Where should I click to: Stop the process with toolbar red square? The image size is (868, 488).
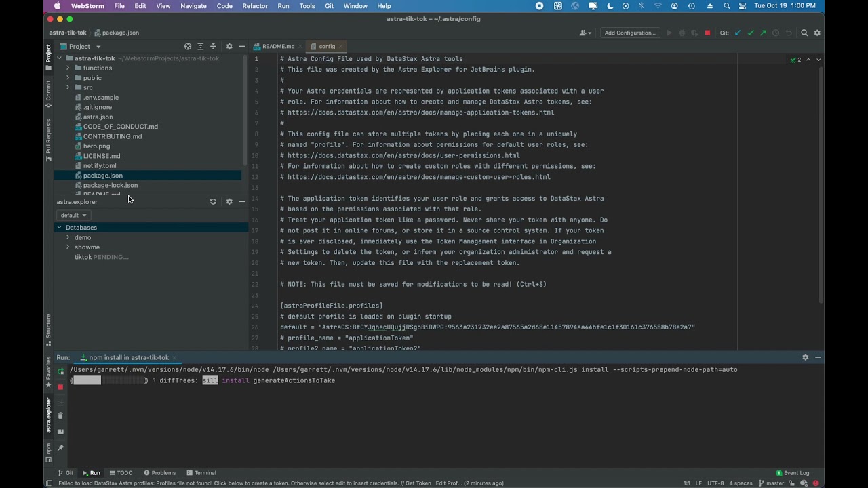pos(707,33)
